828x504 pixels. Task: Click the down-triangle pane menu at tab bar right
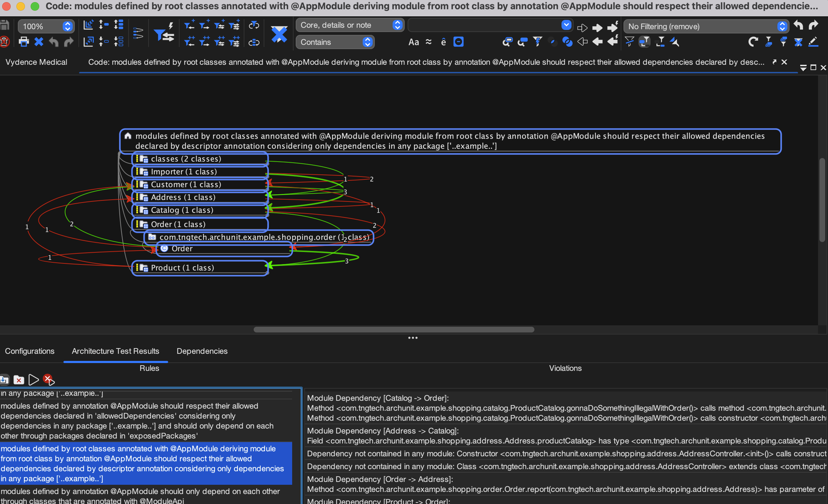(803, 68)
